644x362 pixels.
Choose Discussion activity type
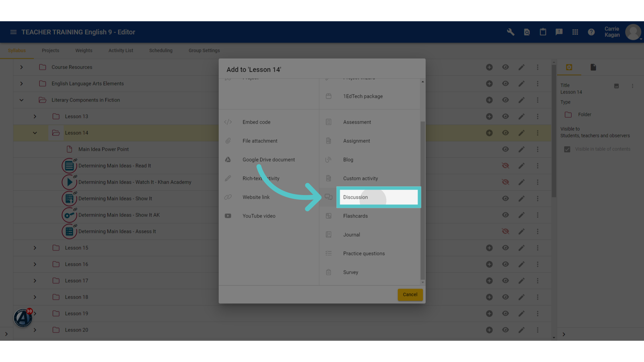point(379,197)
